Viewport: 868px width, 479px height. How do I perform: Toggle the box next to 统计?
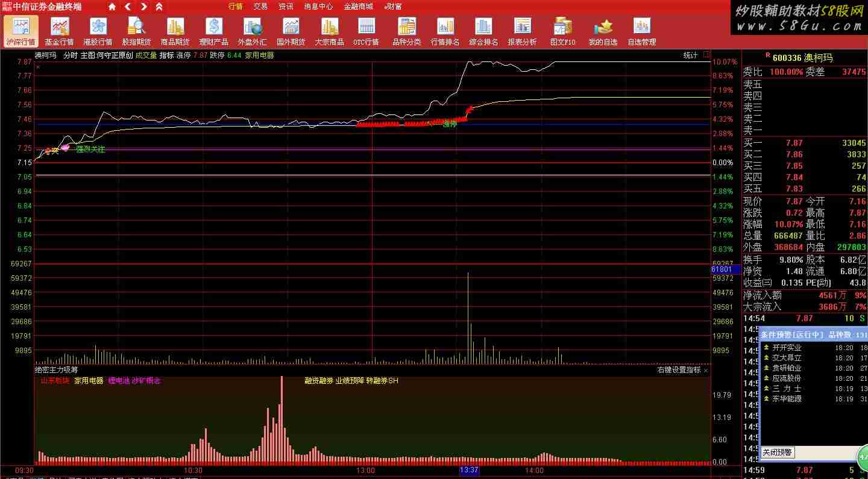click(x=705, y=55)
